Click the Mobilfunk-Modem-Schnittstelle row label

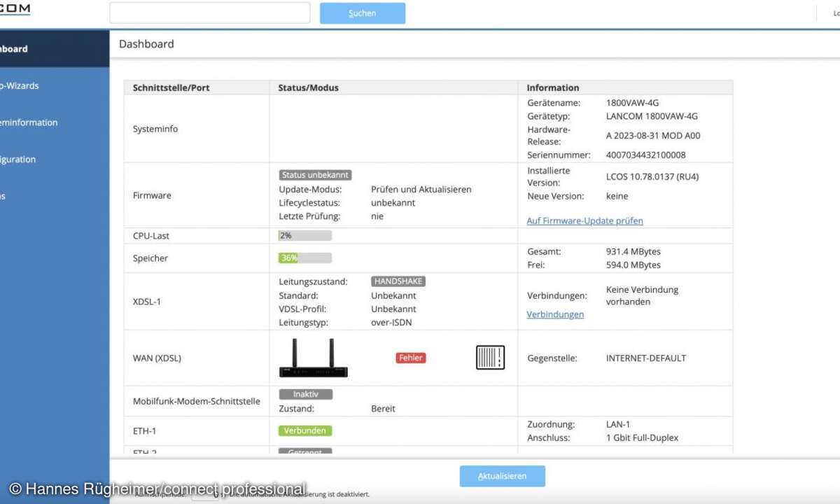pos(197,401)
